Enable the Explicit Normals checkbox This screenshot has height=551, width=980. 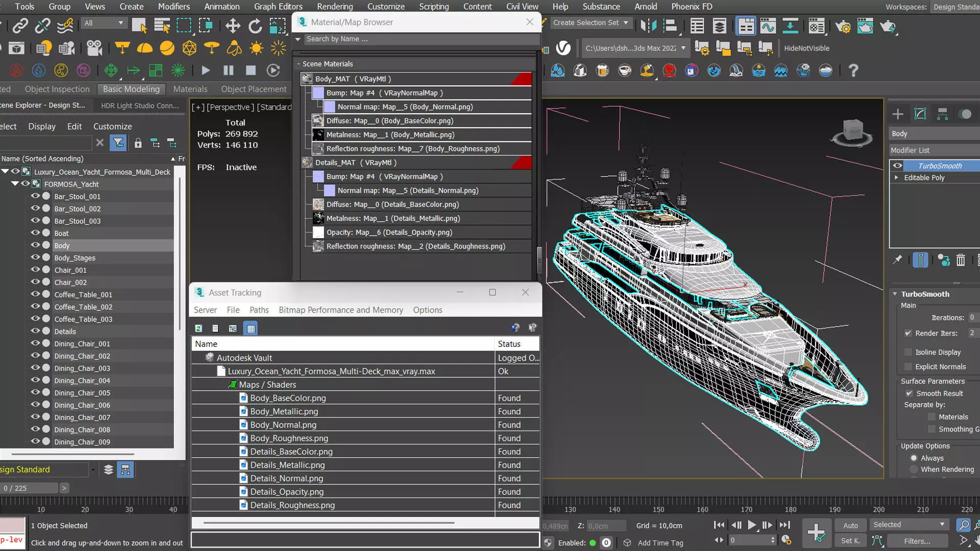pyautogui.click(x=908, y=366)
